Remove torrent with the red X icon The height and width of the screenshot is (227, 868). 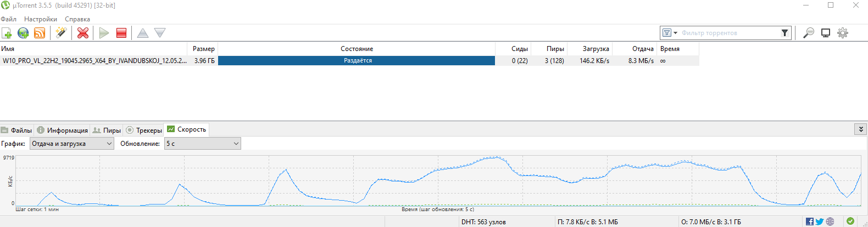pyautogui.click(x=83, y=33)
